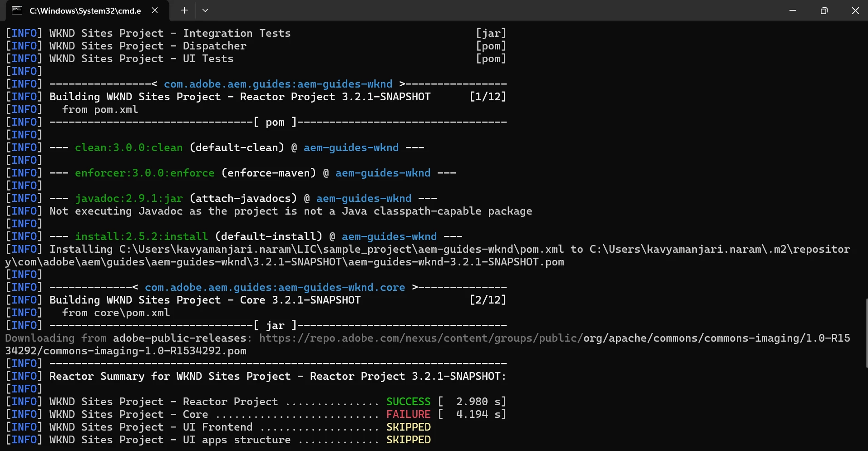Click [pom] on the Dispatcher line
Viewport: 868px width, 451px height.
point(491,46)
